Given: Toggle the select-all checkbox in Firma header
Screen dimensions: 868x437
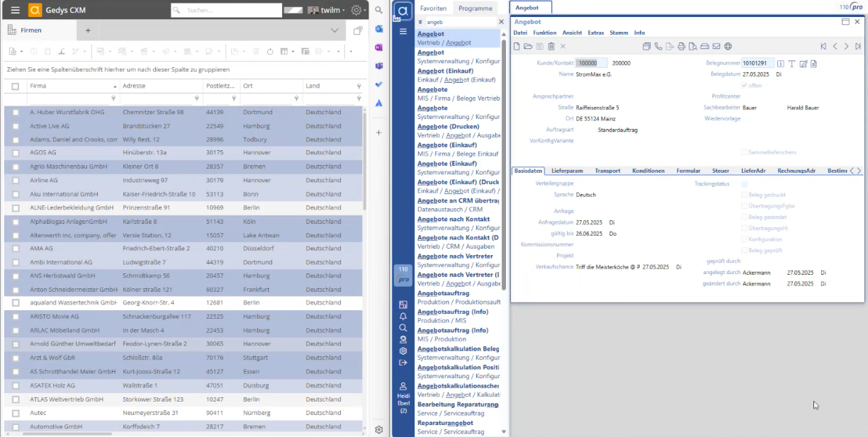Looking at the screenshot, I should [x=16, y=86].
